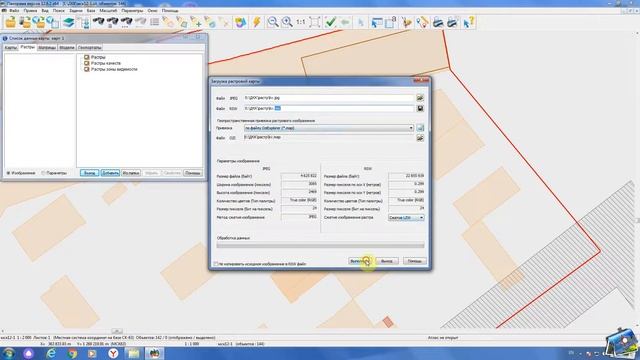Click the zoom out magnifier icon
This screenshot has height=360, width=640.
coord(273,22)
